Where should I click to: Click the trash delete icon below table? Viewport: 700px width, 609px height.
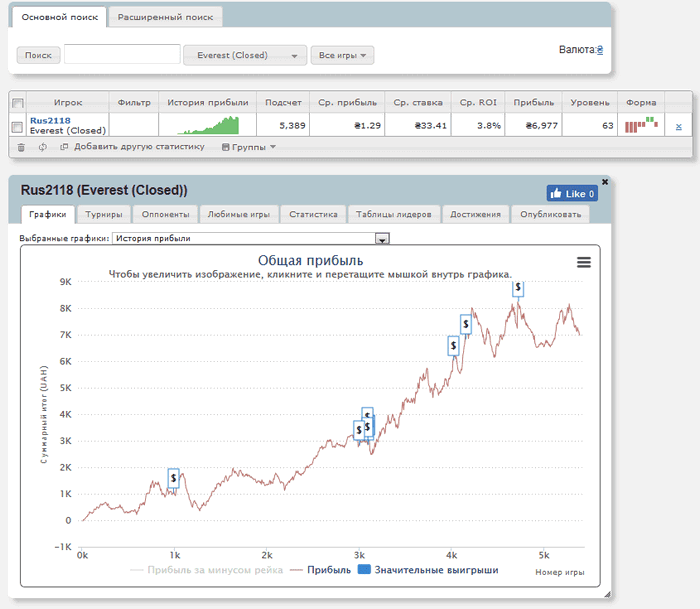[21, 147]
